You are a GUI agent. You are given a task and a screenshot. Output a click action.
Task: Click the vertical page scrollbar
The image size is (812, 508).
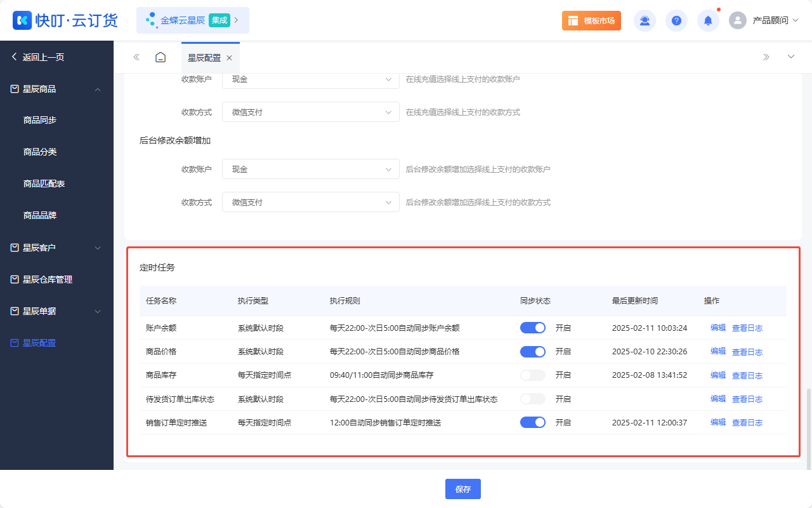tap(808, 429)
